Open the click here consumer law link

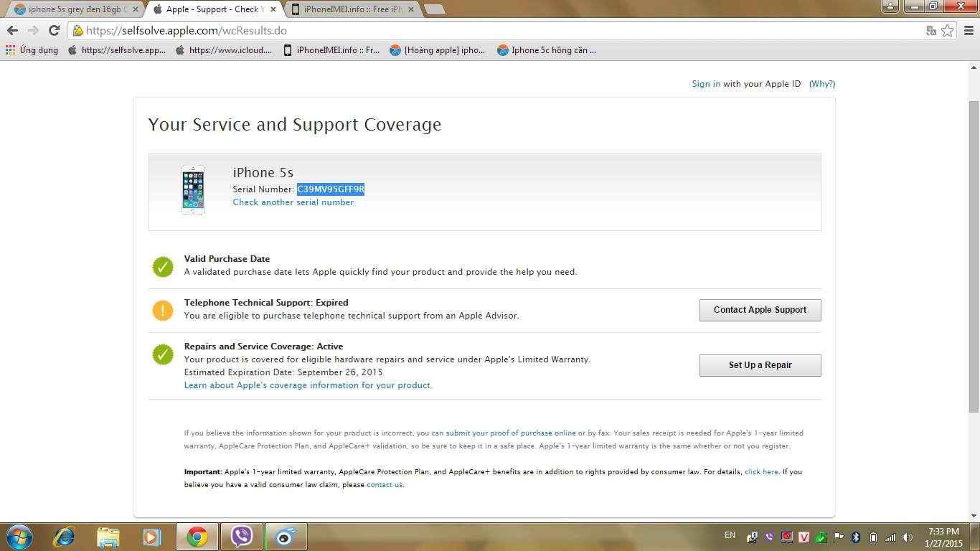[761, 472]
